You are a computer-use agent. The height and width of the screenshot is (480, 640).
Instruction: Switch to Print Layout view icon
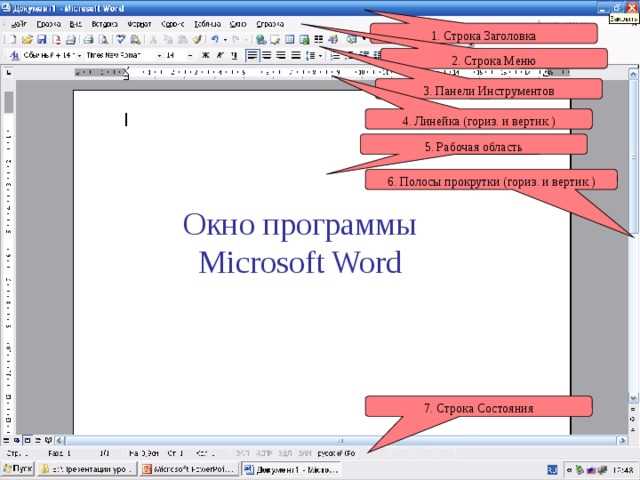27,440
